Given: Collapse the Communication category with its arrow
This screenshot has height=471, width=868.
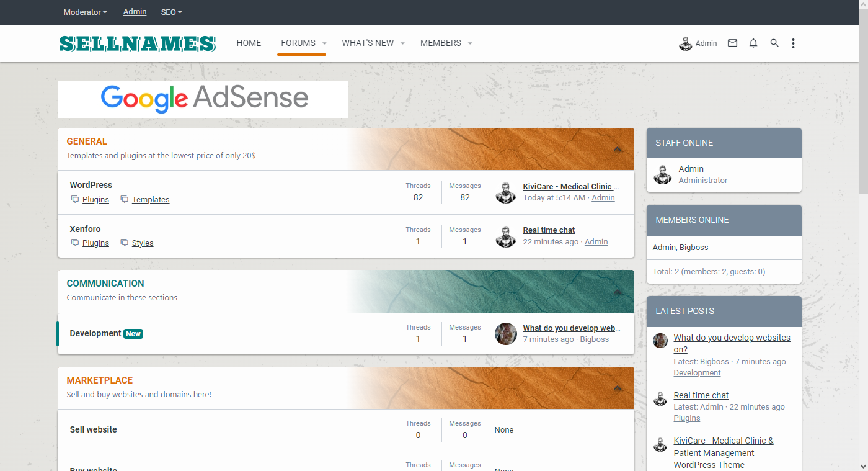Looking at the screenshot, I should 618,291.
